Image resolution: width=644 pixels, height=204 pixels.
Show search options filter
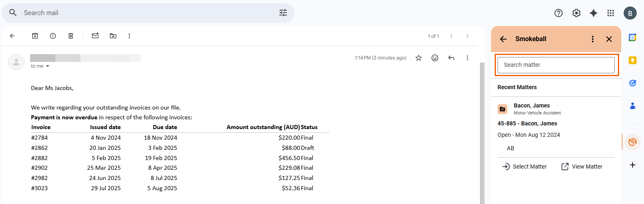coord(283,13)
